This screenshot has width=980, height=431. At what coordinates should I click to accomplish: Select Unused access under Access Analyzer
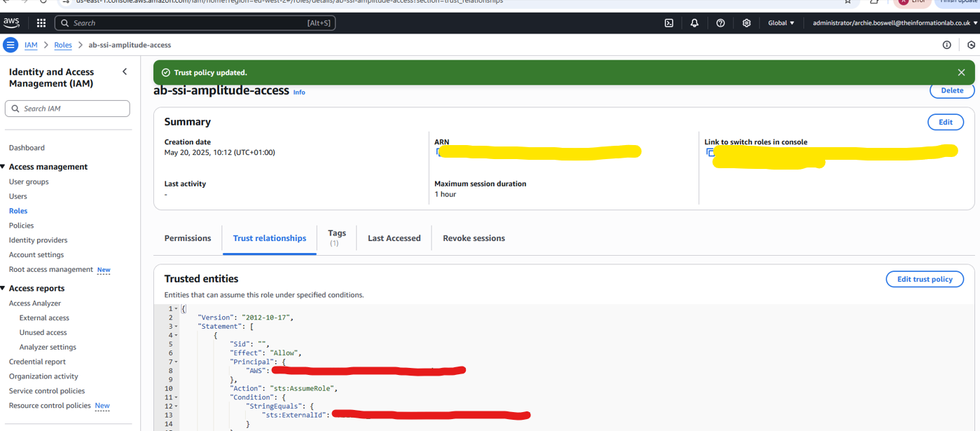tap(43, 333)
